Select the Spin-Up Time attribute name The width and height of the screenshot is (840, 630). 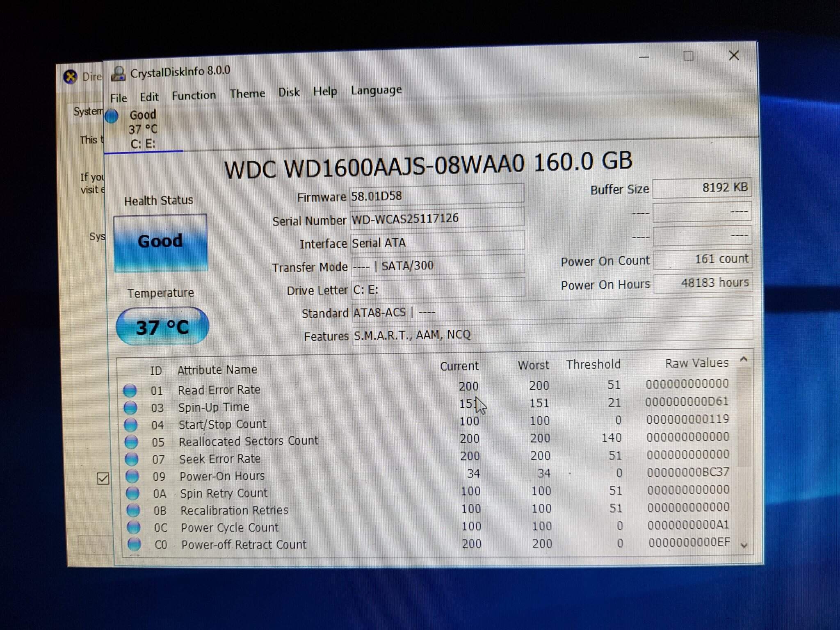click(214, 407)
